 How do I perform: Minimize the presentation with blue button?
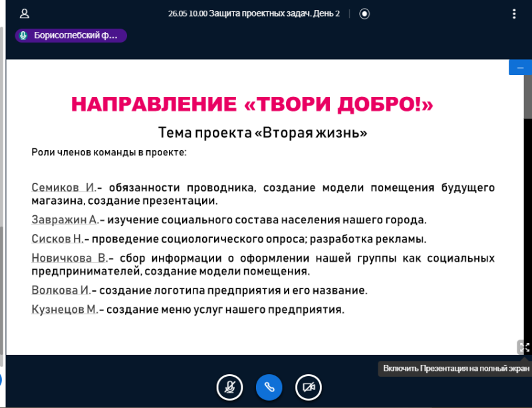(x=520, y=68)
